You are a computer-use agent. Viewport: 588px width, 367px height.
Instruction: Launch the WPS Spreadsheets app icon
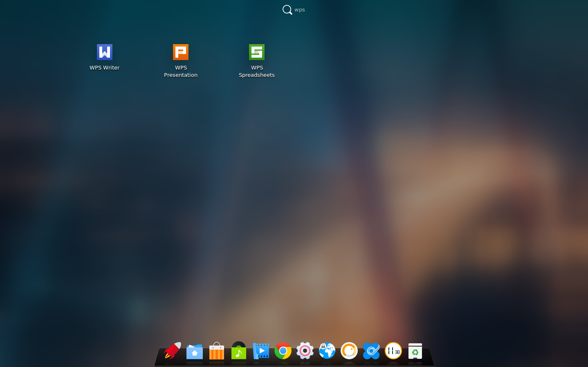[257, 52]
